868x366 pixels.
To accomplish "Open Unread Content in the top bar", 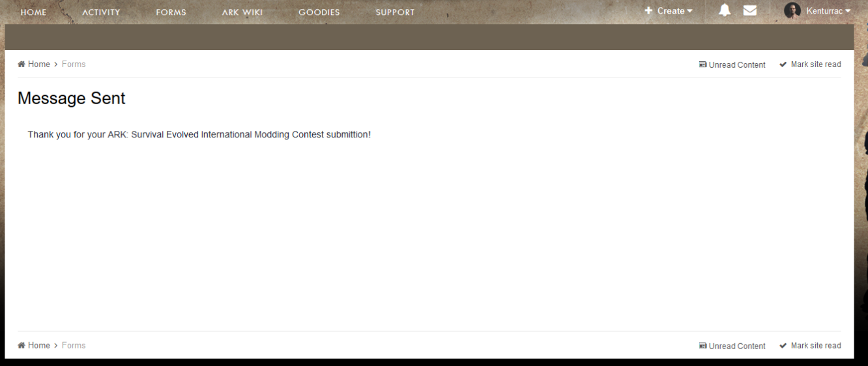I will pos(732,65).
